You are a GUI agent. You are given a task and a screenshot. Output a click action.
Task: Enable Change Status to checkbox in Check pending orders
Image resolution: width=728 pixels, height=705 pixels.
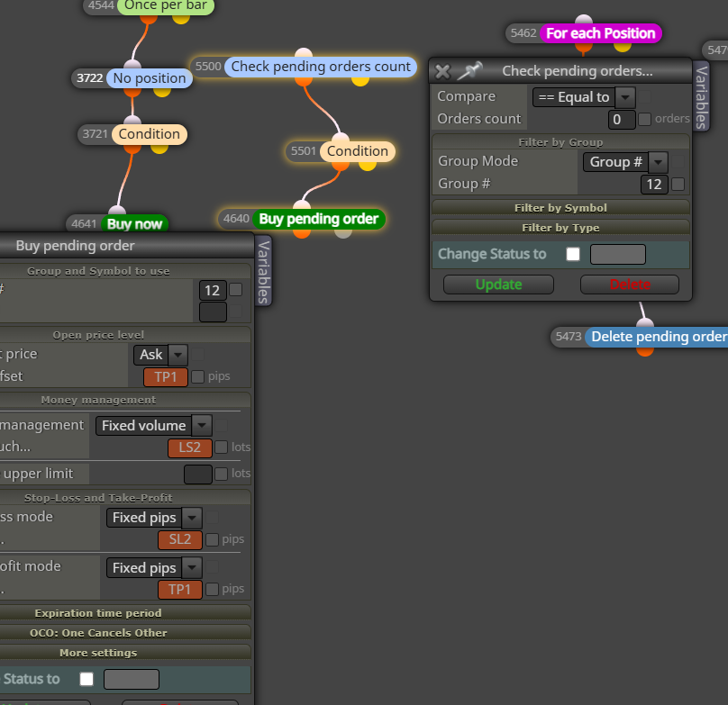(573, 254)
